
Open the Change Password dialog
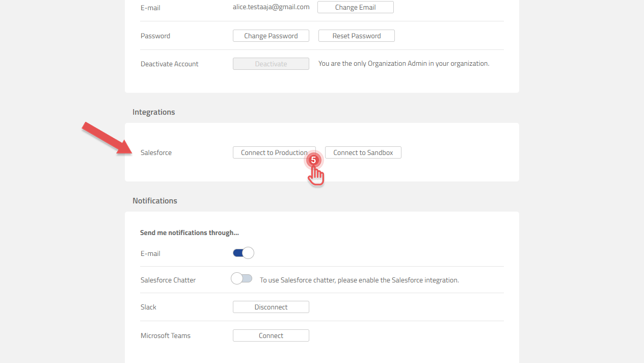point(271,35)
